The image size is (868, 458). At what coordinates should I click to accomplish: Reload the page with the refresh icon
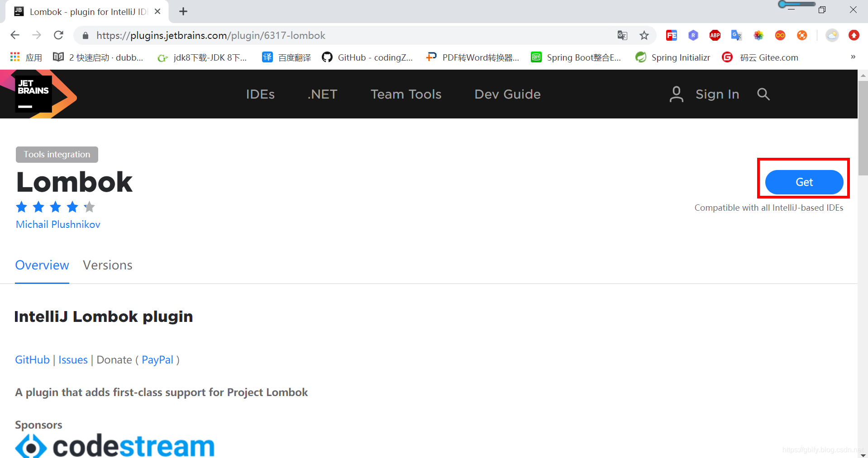(58, 35)
